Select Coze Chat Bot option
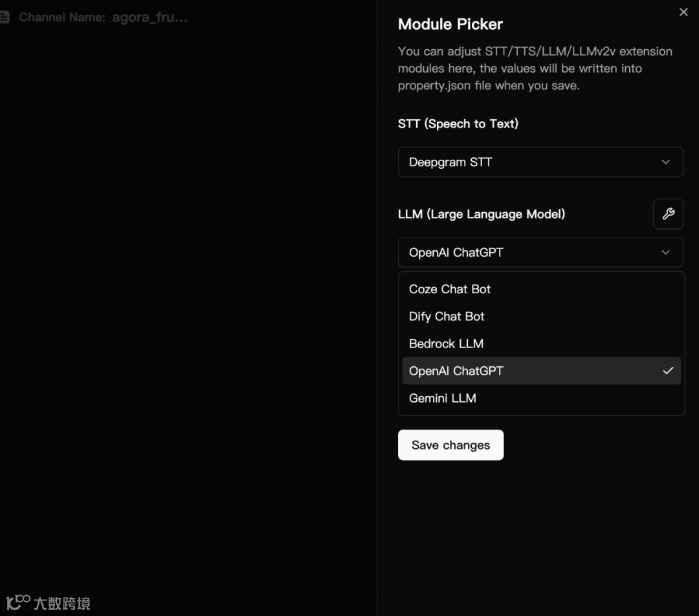The image size is (699, 616). pyautogui.click(x=541, y=289)
